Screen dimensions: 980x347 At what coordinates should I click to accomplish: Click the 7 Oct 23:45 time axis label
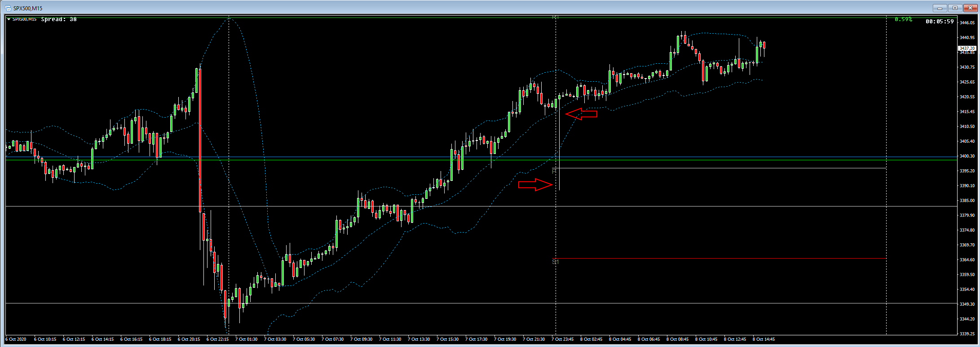pos(563,339)
